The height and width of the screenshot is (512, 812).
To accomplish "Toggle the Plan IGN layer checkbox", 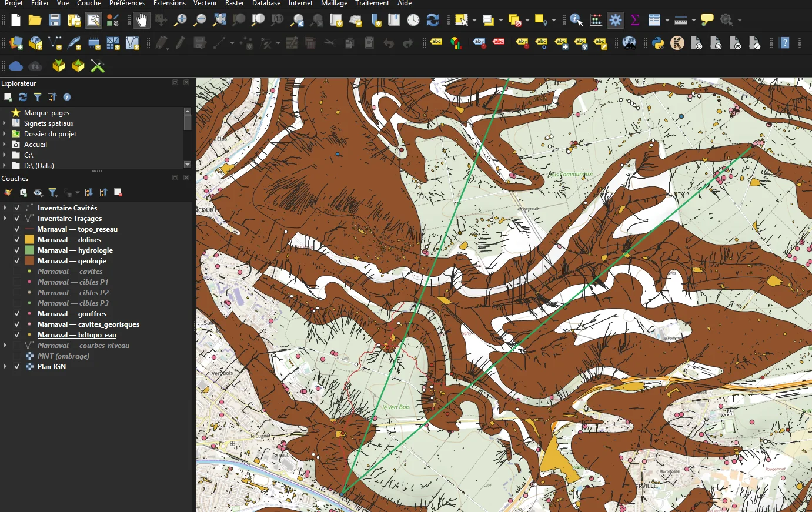I will (x=17, y=367).
